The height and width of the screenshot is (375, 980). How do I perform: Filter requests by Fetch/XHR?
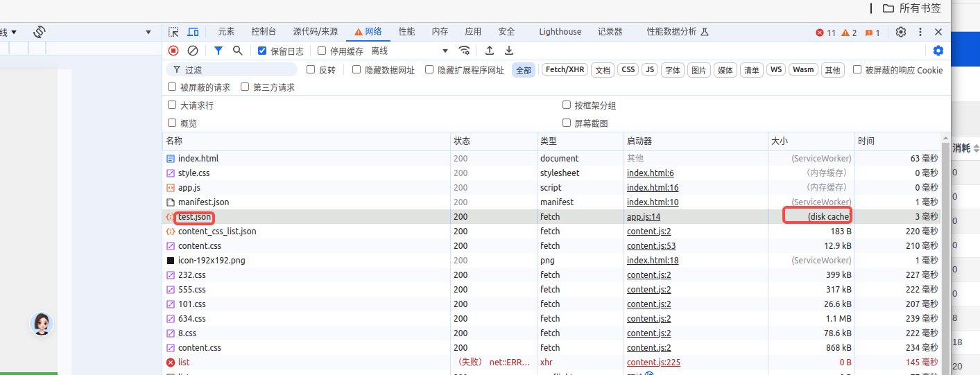point(565,70)
